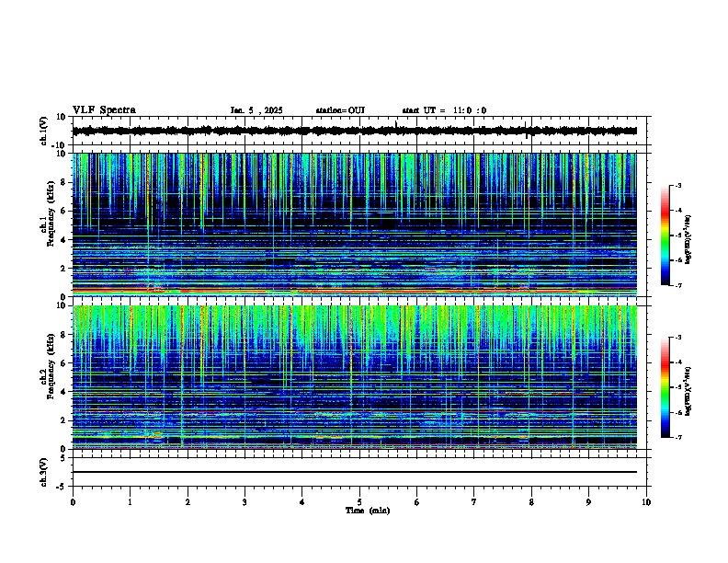Click inside the ch.1 spectrogram panel
The image size is (728, 563).
tap(354, 224)
